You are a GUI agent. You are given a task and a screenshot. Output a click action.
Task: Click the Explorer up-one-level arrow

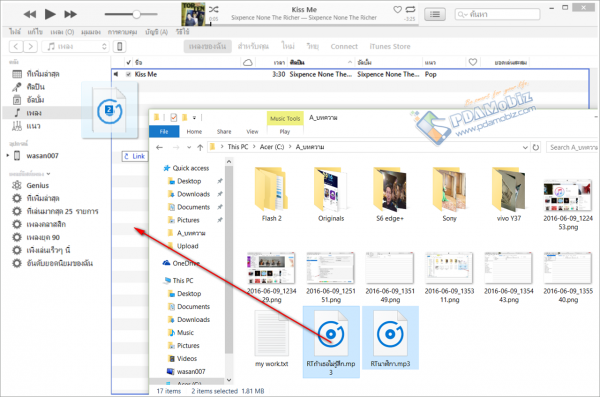[x=200, y=147]
